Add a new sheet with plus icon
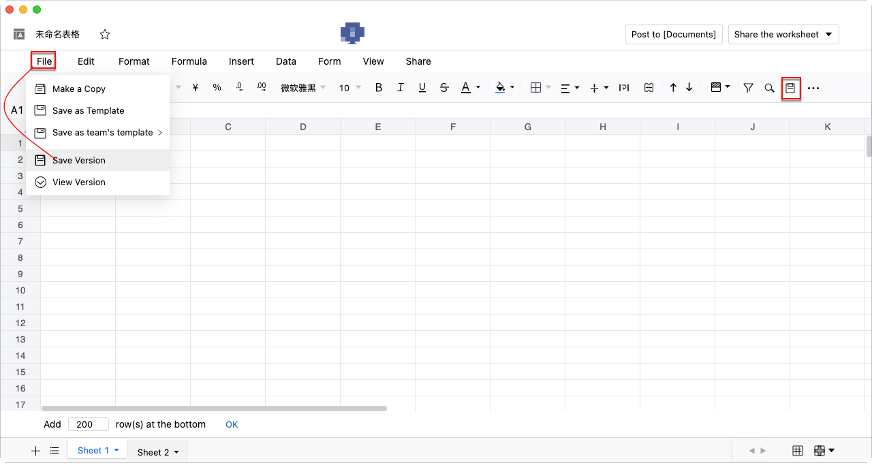 click(35, 451)
